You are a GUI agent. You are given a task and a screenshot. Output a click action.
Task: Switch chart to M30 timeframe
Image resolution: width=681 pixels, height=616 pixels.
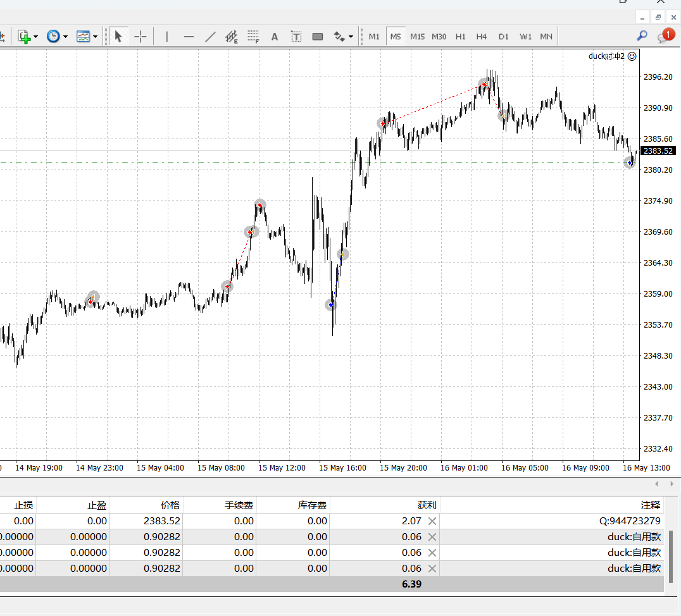[439, 37]
